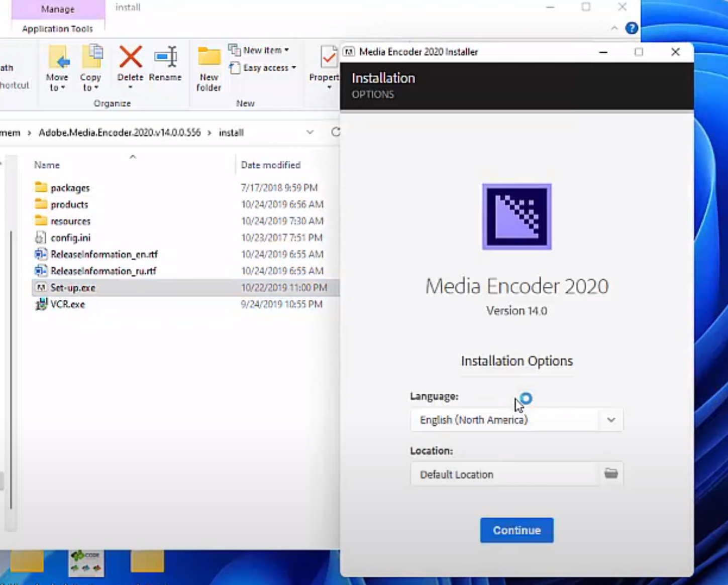Viewport: 728px width, 585px height.
Task: Click the New folder icon
Action: [209, 57]
